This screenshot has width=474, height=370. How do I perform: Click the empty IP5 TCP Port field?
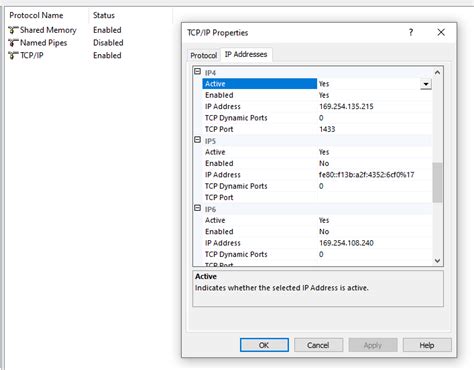[x=375, y=197]
